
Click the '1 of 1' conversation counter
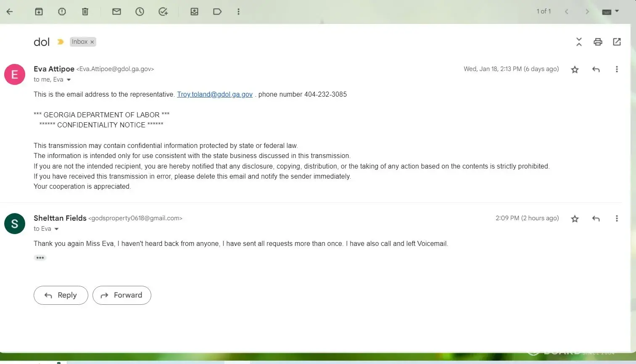[x=544, y=11]
